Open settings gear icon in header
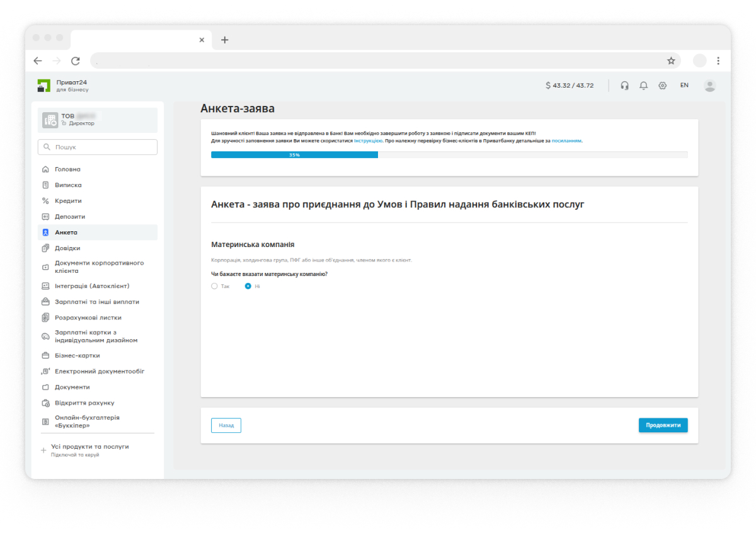Image resolution: width=756 pixels, height=542 pixels. click(662, 86)
